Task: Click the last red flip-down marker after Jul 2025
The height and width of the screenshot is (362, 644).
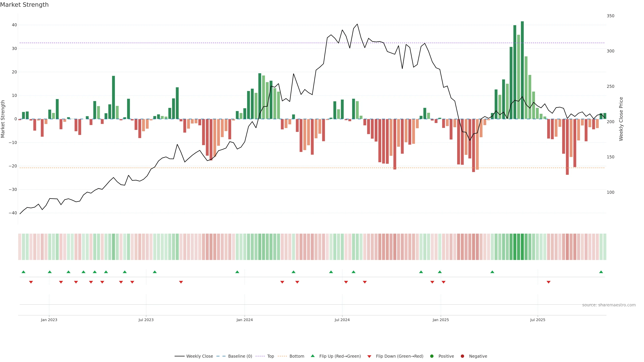Action: point(549,282)
